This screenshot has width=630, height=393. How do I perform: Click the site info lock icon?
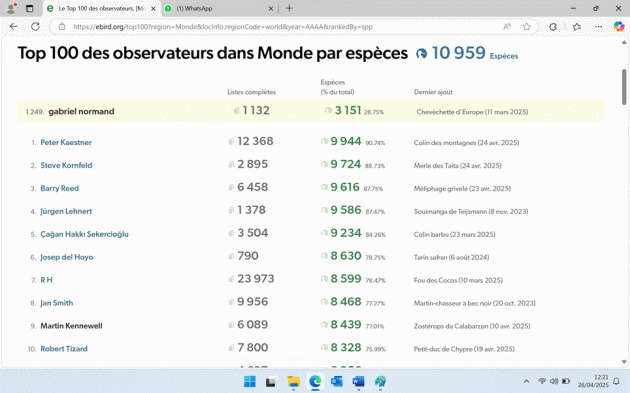point(62,27)
